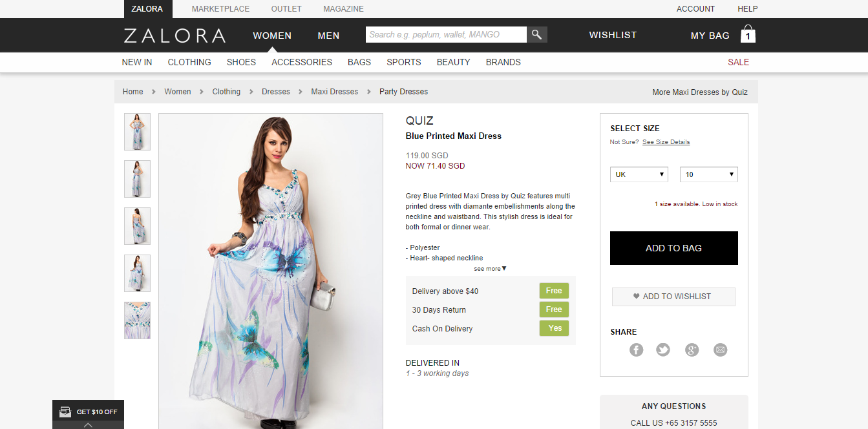Open the BRANDS menu
The height and width of the screenshot is (429, 868).
pos(503,62)
